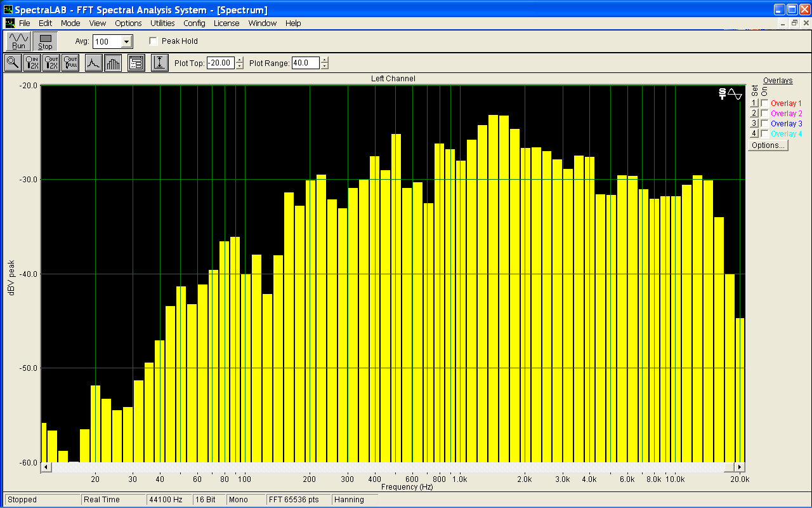Click the auto-scale amplitude axis icon
This screenshot has height=508, width=812.
coord(160,63)
